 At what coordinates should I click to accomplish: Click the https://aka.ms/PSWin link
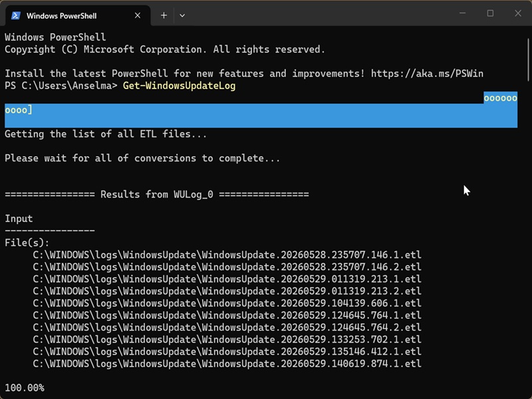[x=427, y=74]
